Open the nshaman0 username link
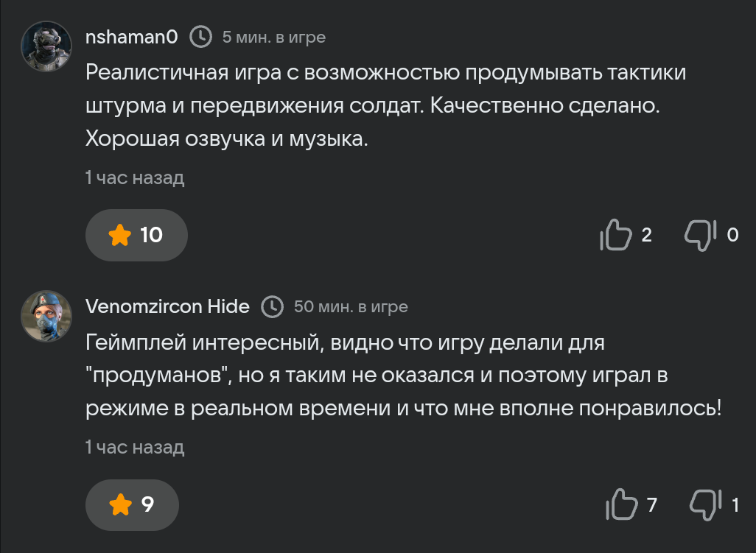Image resolution: width=756 pixels, height=553 pixels. tap(131, 37)
